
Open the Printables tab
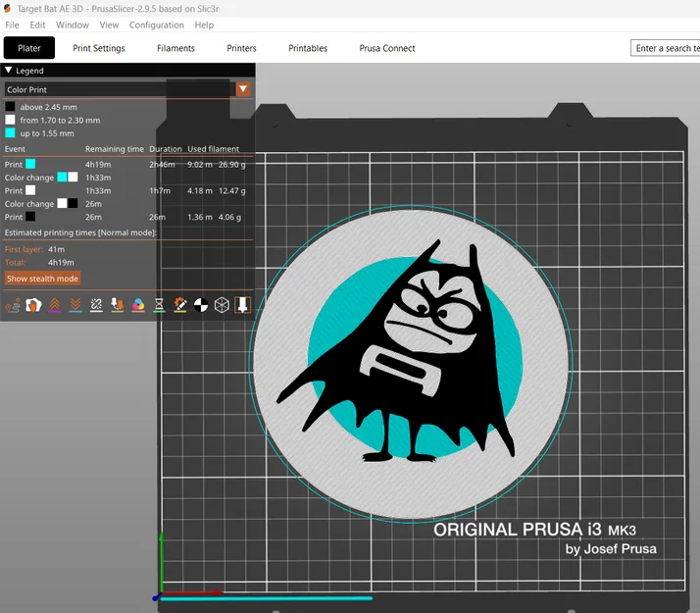coord(308,48)
